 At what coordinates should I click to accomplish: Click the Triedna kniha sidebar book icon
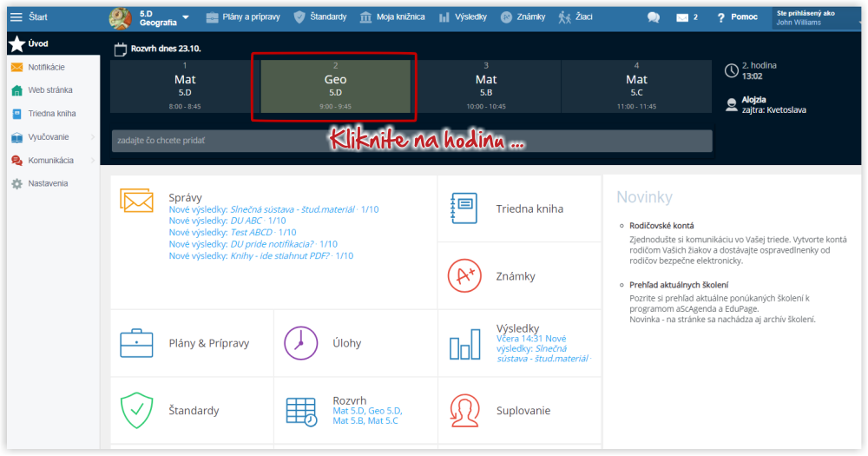pyautogui.click(x=17, y=114)
